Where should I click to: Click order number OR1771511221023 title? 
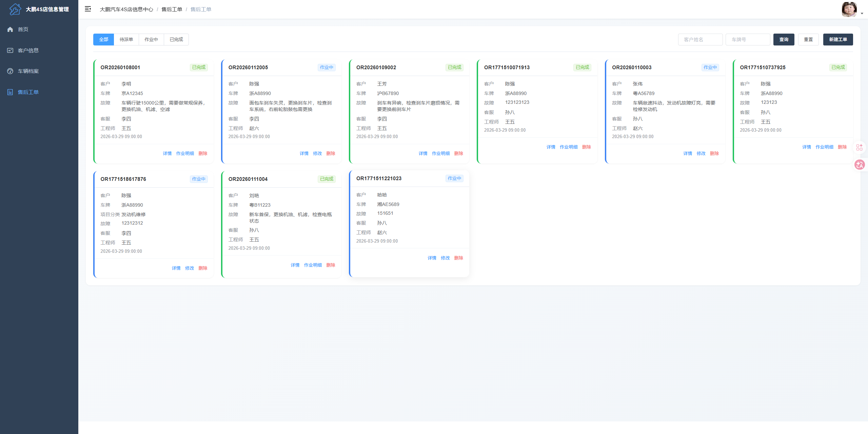click(379, 178)
